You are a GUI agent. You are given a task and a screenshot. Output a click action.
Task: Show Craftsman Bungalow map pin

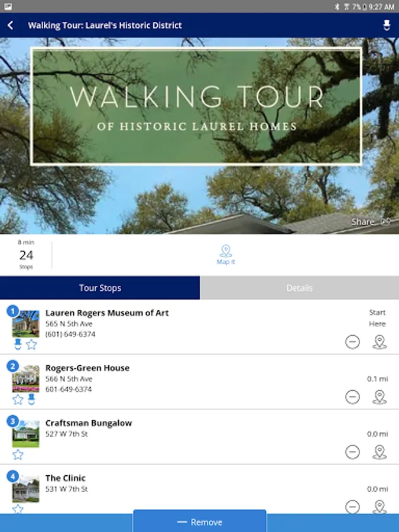[379, 452]
